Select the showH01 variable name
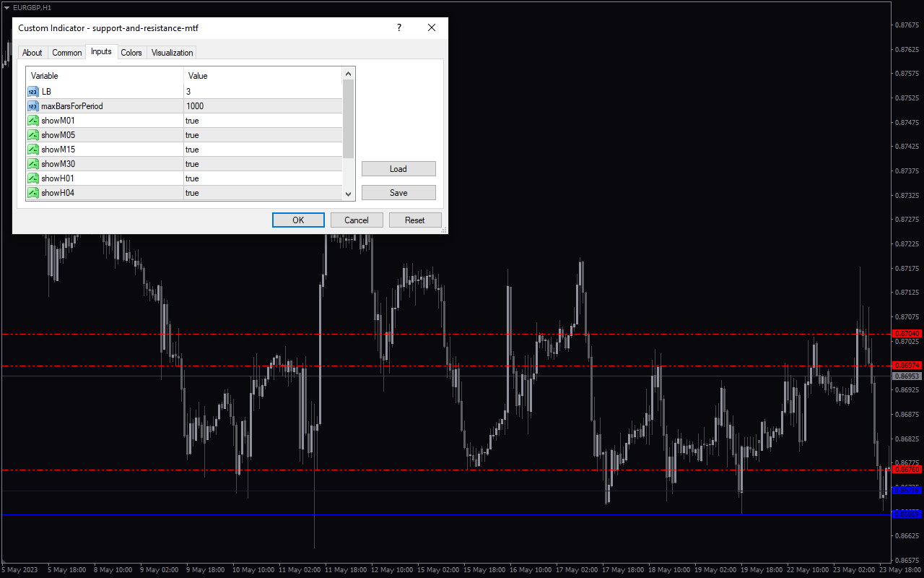This screenshot has height=578, width=924. click(58, 178)
